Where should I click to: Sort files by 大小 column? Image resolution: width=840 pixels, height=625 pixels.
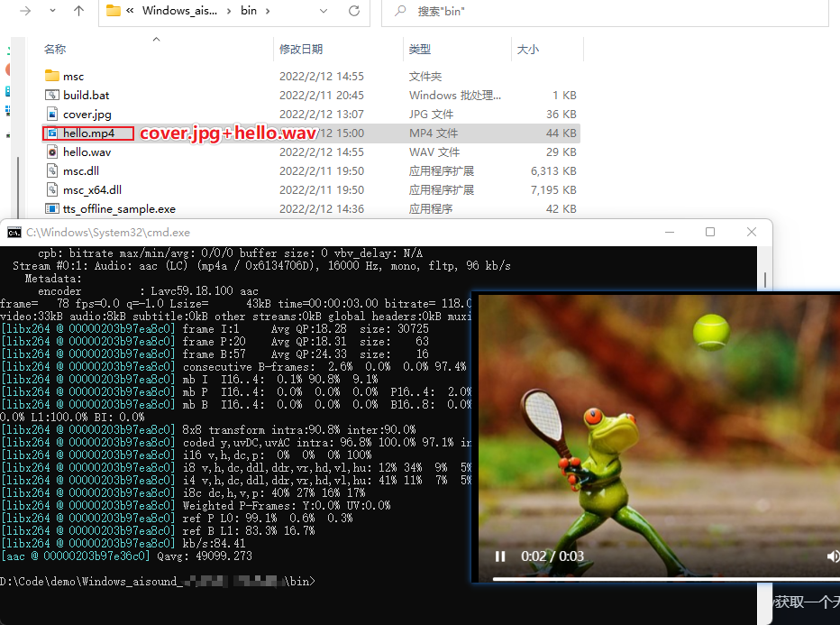[527, 50]
